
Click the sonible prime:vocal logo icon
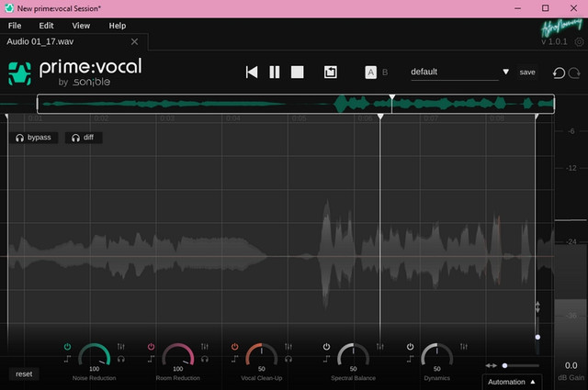click(x=19, y=73)
